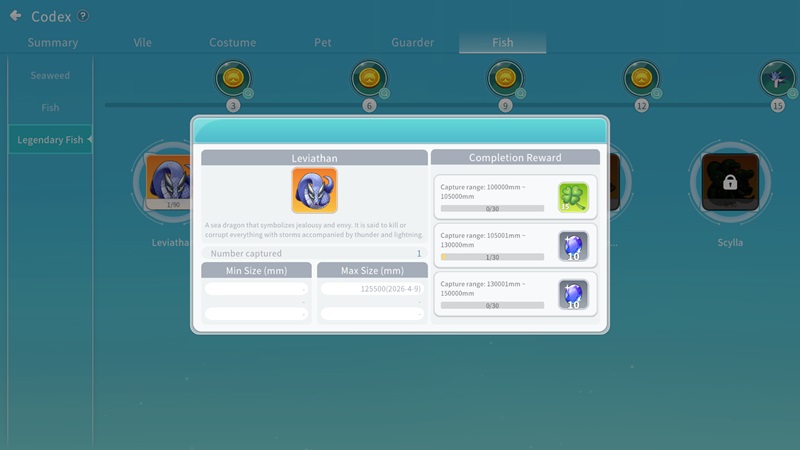Choose Fish category in sidebar

(x=50, y=108)
